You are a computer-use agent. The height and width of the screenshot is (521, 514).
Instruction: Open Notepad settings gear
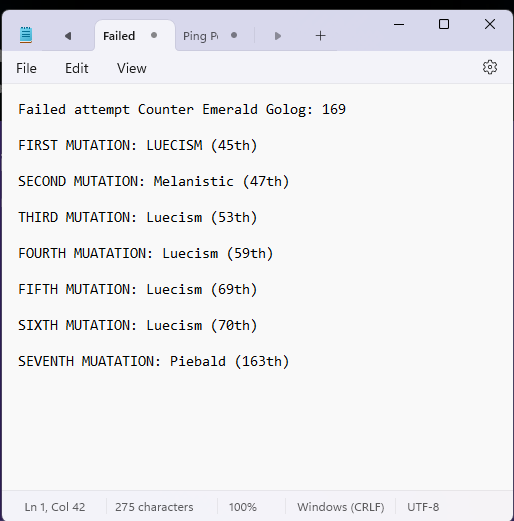(x=490, y=67)
